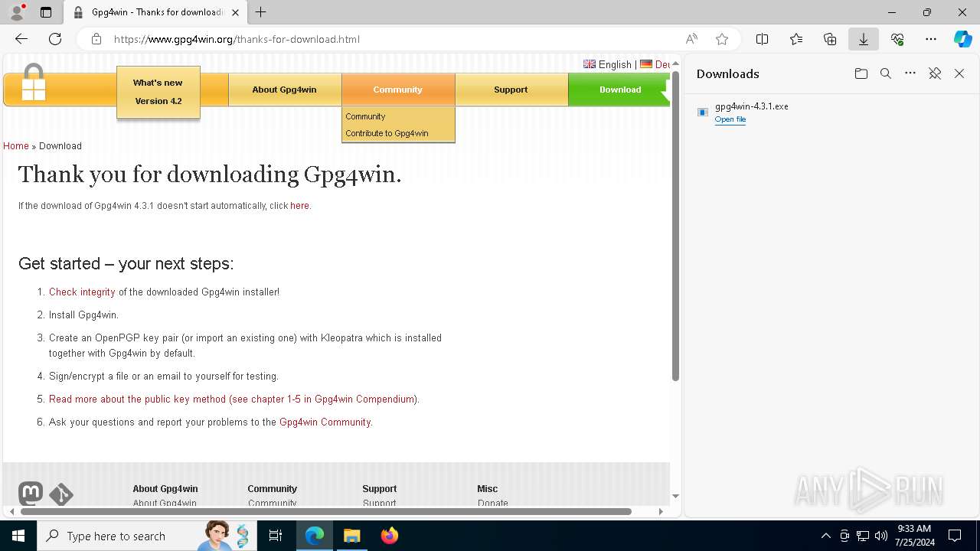Open the Community navigation tab

click(x=398, y=90)
